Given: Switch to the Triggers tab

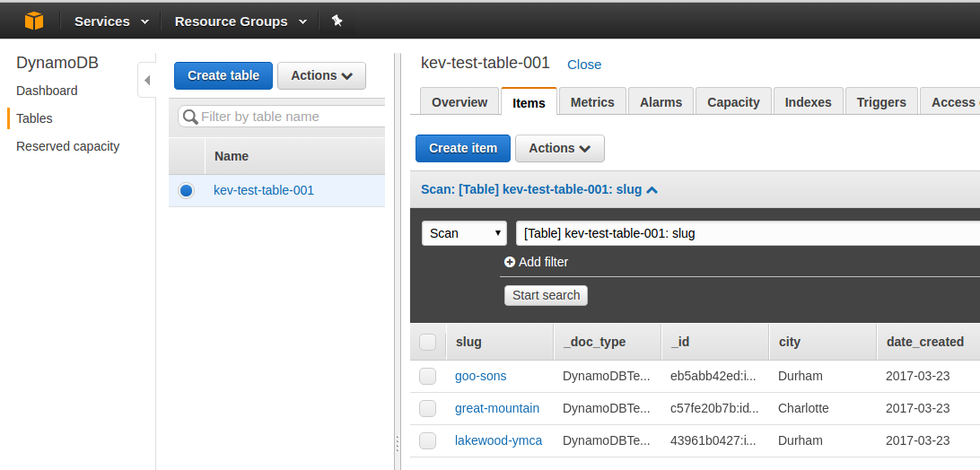Looking at the screenshot, I should pyautogui.click(x=881, y=102).
